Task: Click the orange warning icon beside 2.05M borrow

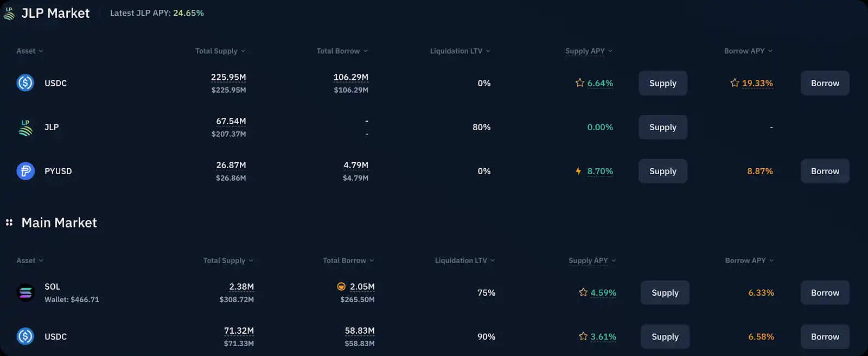Action: click(341, 287)
